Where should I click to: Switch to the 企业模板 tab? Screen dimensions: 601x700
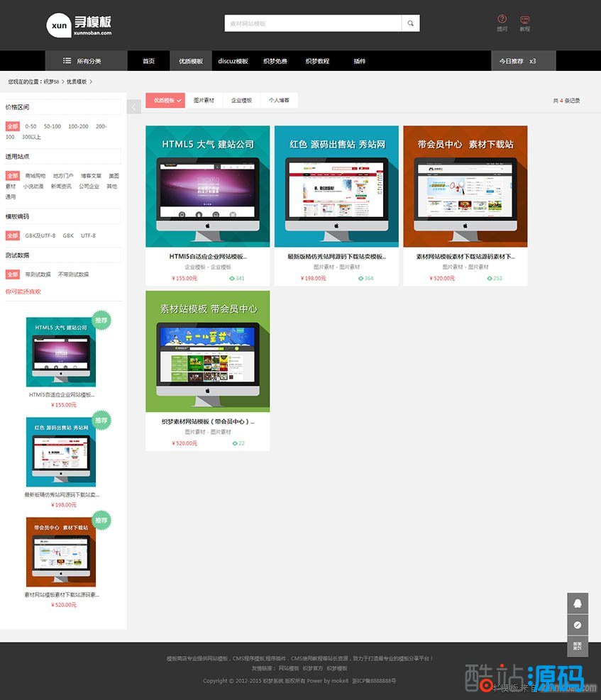[x=241, y=101]
